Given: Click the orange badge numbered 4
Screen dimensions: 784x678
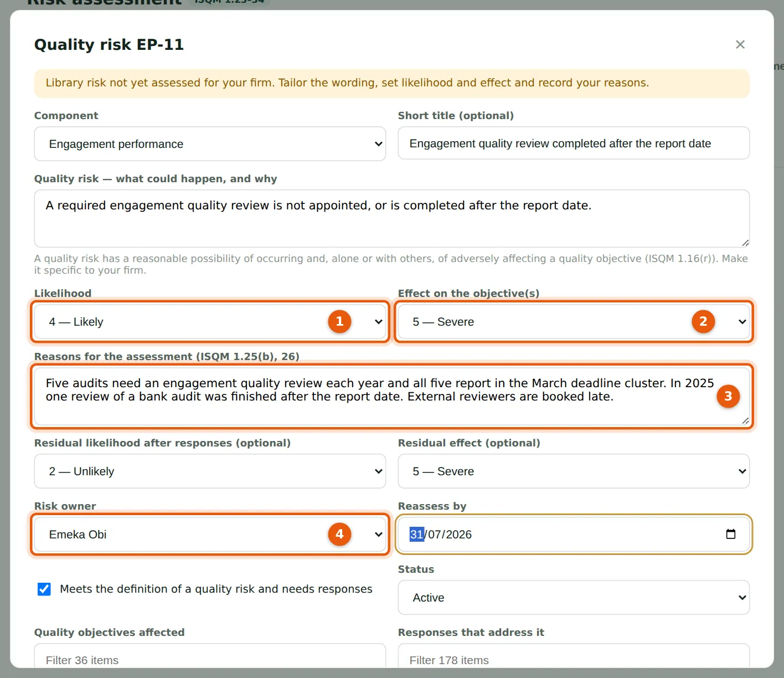Looking at the screenshot, I should (339, 534).
